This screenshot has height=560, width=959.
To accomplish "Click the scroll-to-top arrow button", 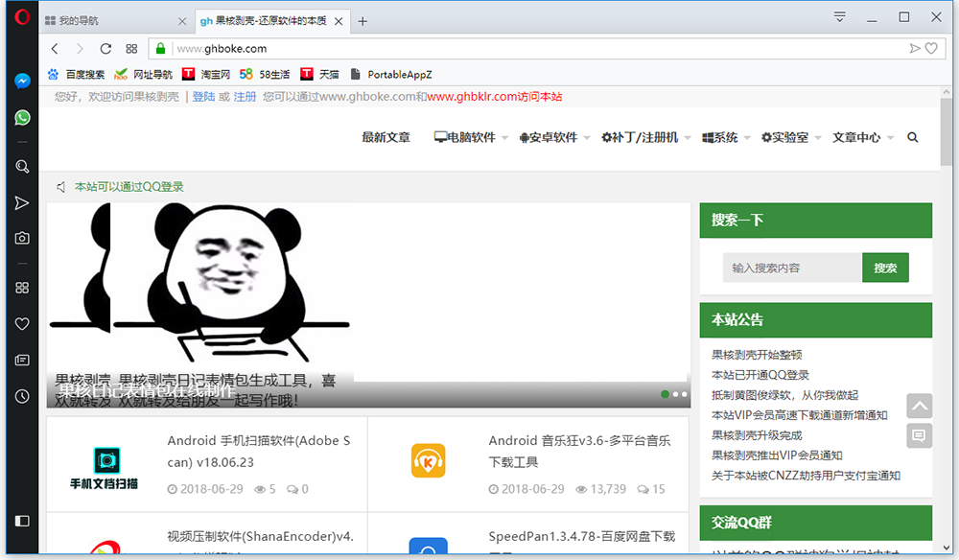I will click(x=919, y=406).
